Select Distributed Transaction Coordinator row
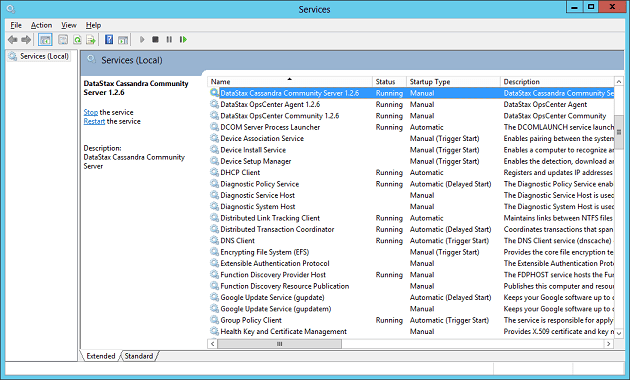The width and height of the screenshot is (630, 380). (411, 229)
